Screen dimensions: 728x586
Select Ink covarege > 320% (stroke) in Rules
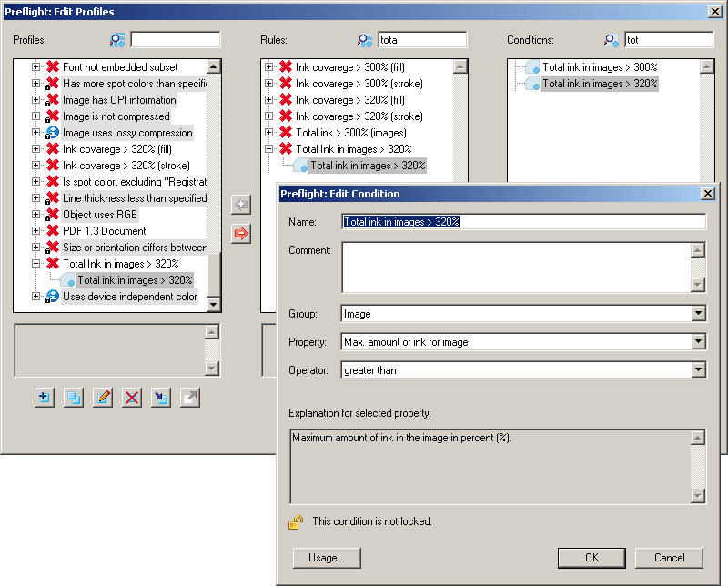[359, 116]
